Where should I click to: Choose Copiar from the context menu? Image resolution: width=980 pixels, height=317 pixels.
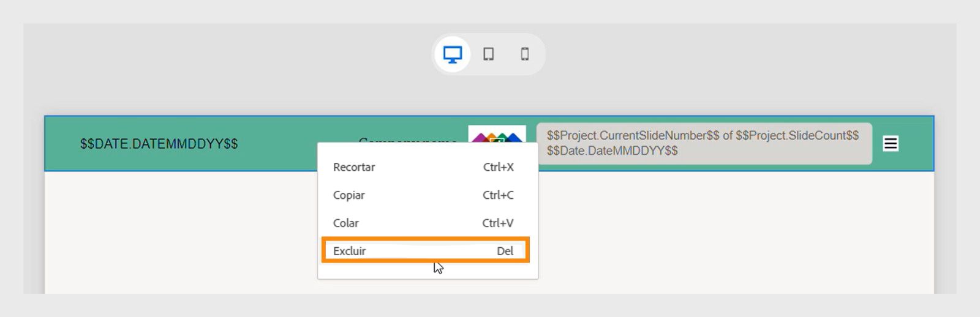(x=349, y=195)
